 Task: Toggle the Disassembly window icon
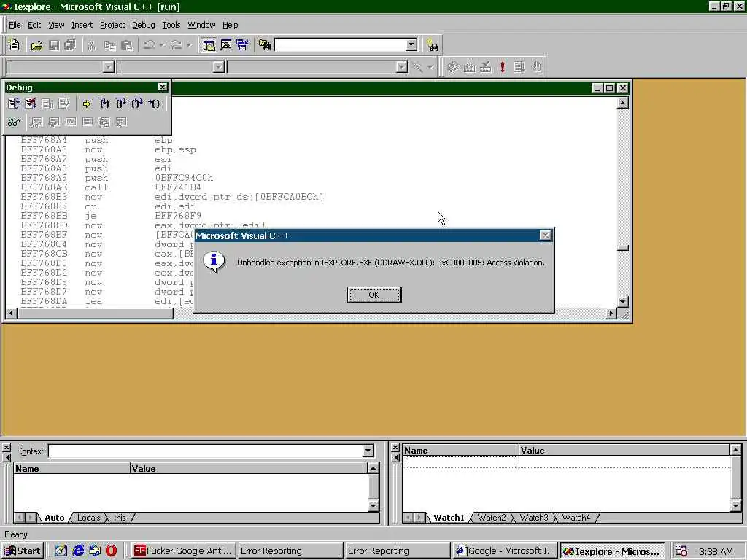(120, 122)
